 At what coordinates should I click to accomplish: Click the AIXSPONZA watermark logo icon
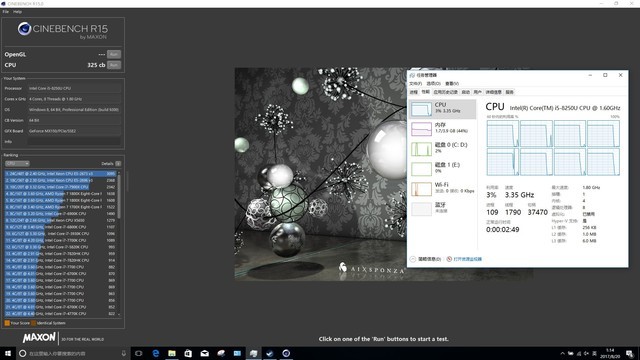[343, 267]
